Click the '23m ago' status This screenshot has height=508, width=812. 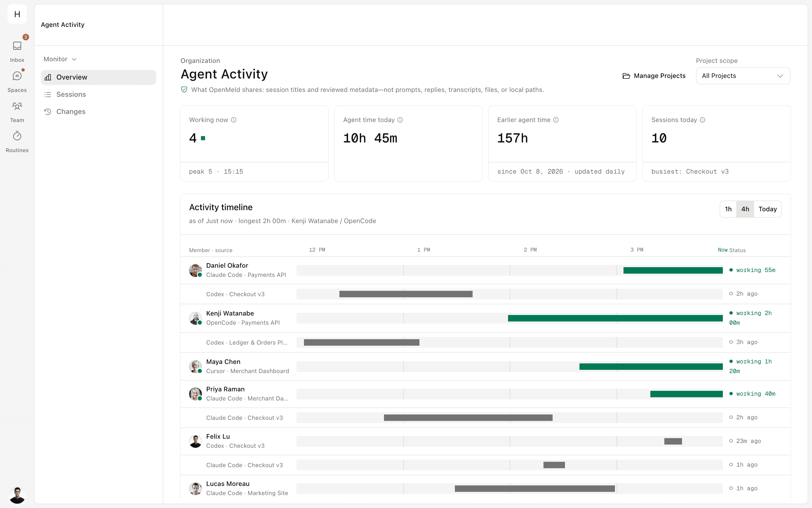(x=745, y=441)
